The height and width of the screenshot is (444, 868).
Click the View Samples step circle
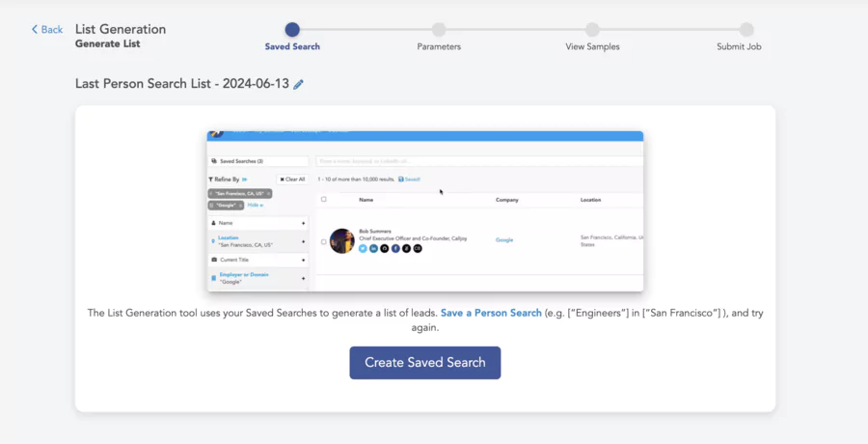[x=592, y=29]
